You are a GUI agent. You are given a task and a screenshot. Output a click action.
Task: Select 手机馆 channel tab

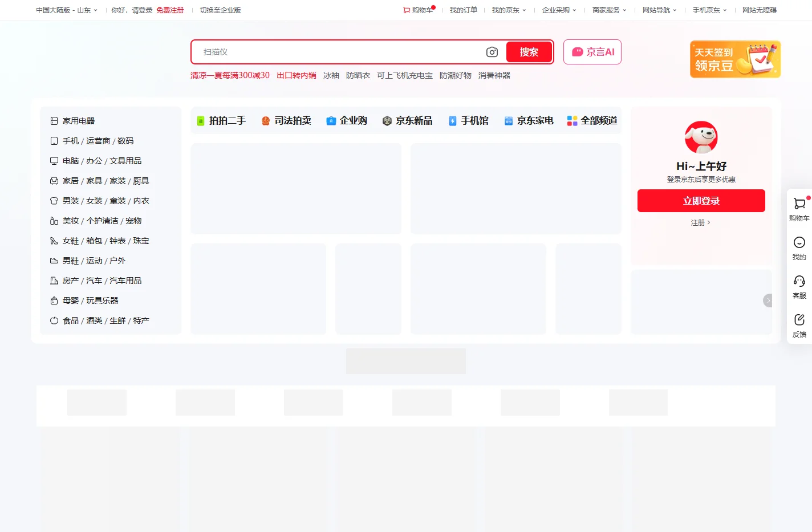[469, 121]
